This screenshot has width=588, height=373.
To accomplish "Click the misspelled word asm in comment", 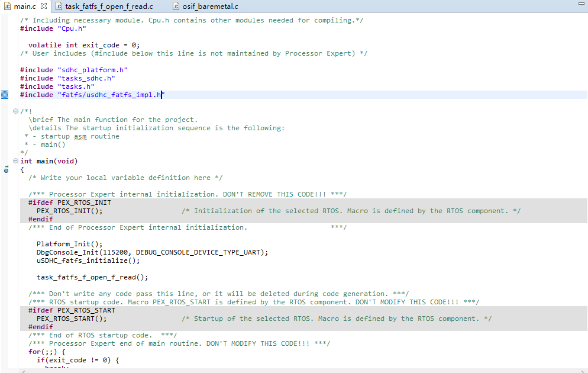I will click(80, 137).
